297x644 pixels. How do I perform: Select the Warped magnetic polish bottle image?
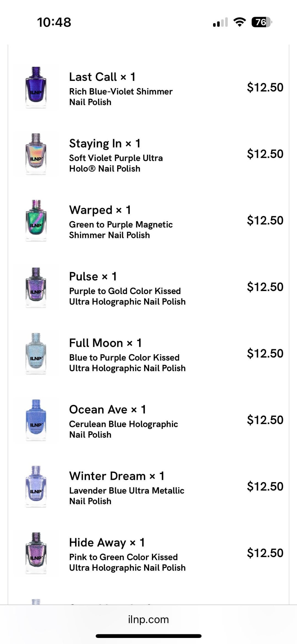click(x=36, y=220)
